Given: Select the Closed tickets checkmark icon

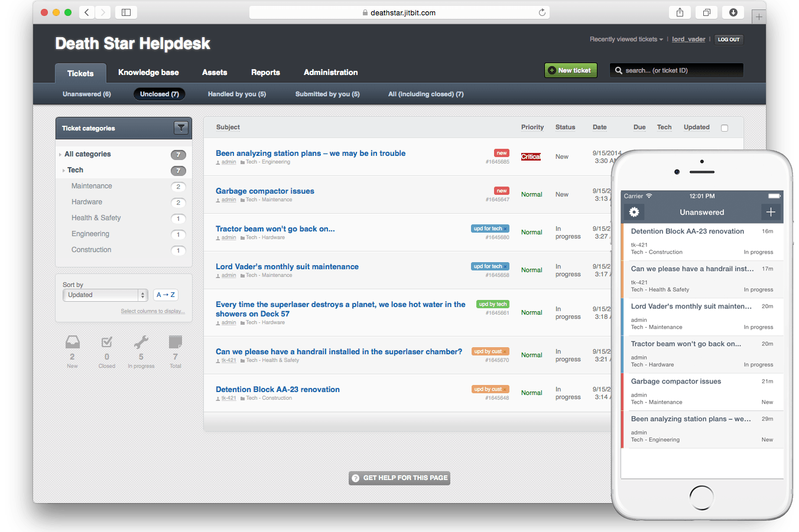Looking at the screenshot, I should coord(106,341).
